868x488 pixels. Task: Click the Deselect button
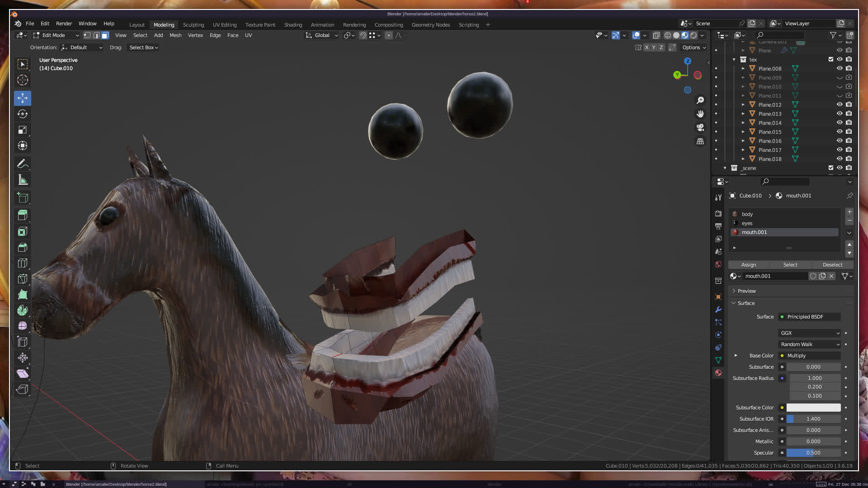[832, 265]
